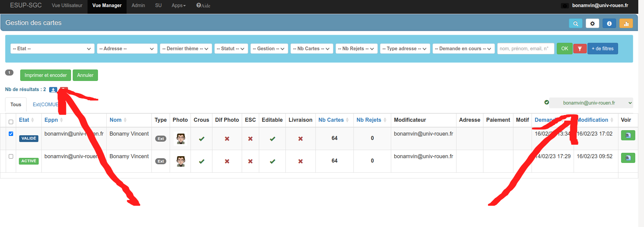Viewport: 644px width, 227px height.
Task: View card details for the VALIDÉ row
Action: [x=628, y=135]
